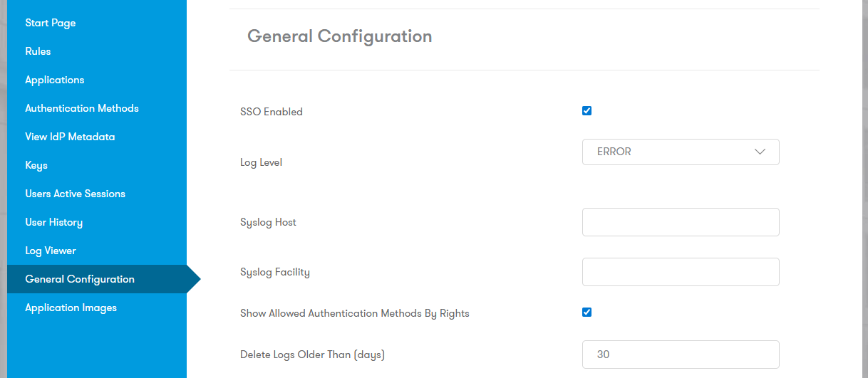Open the Log Viewer
This screenshot has width=868, height=378.
coord(50,251)
